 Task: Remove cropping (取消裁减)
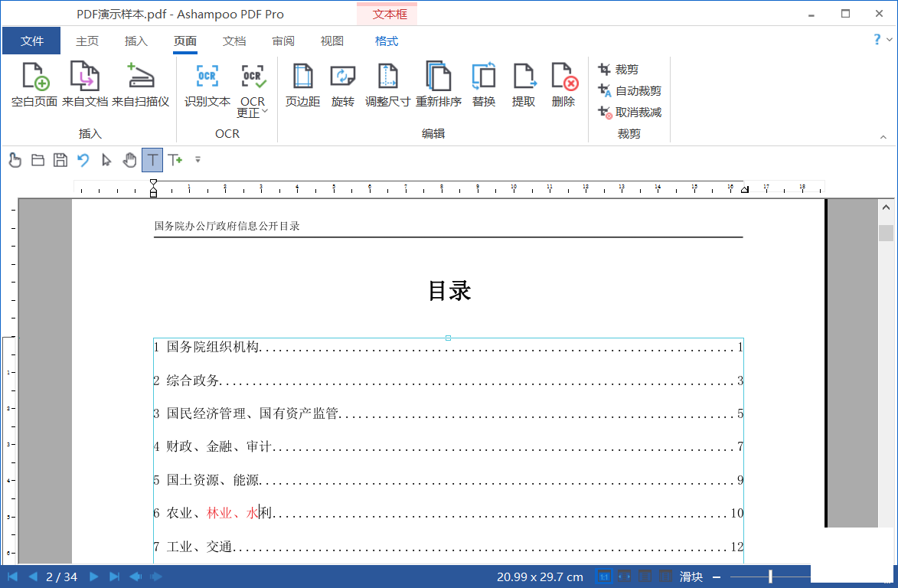coord(629,113)
